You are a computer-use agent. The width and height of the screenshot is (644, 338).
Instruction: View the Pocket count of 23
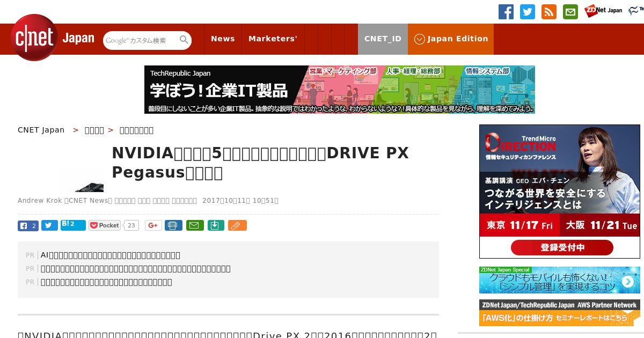pyautogui.click(x=131, y=225)
